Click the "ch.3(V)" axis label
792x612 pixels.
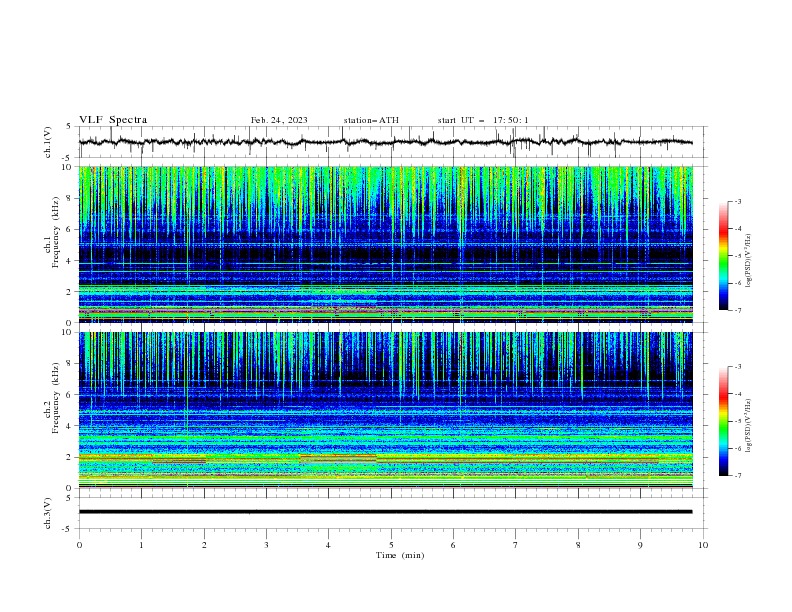(x=48, y=513)
